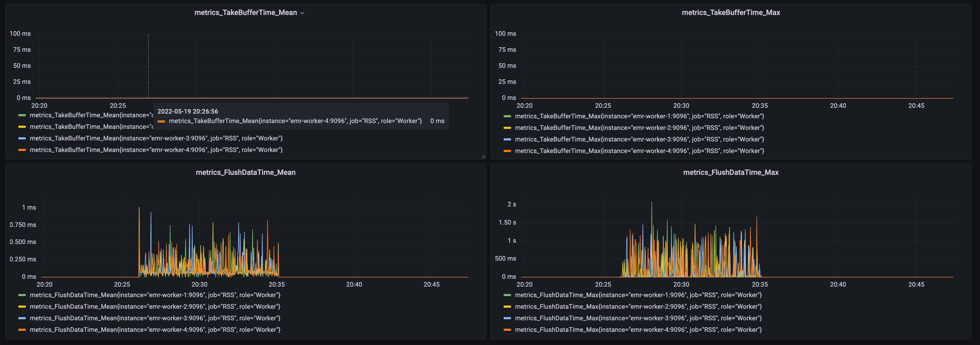Click the '20:25' x-axis label in TakeBufferTime_Mean

[x=118, y=106]
